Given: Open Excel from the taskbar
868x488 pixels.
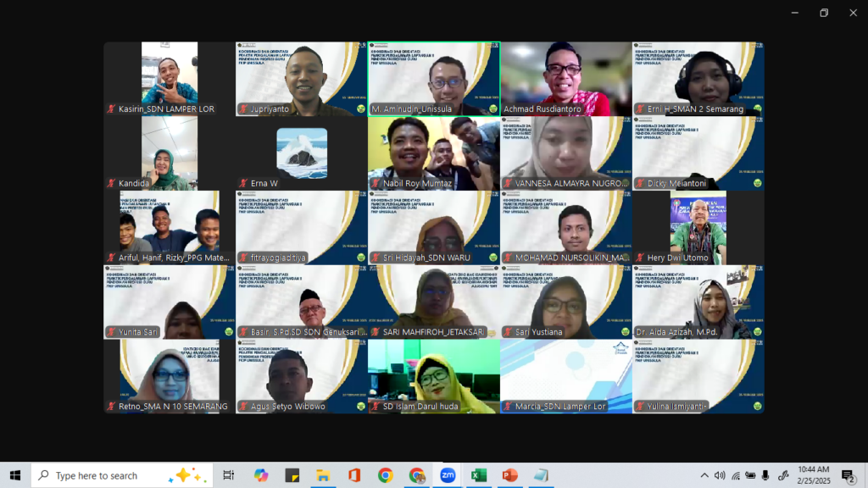Looking at the screenshot, I should click(479, 475).
